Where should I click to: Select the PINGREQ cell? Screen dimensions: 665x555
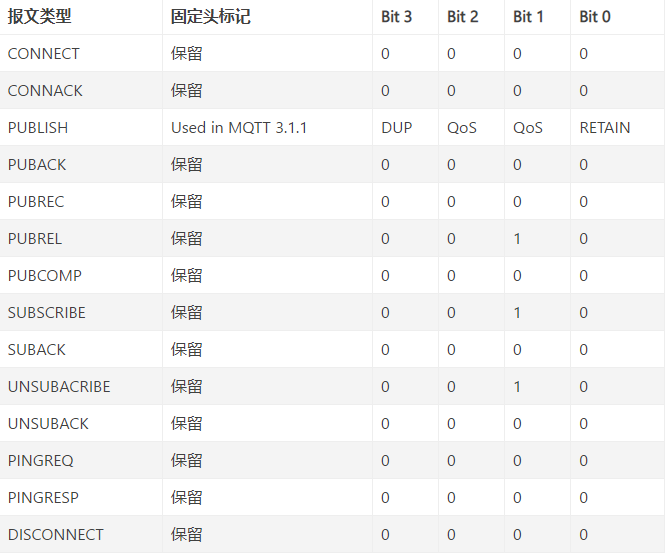pyautogui.click(x=41, y=461)
